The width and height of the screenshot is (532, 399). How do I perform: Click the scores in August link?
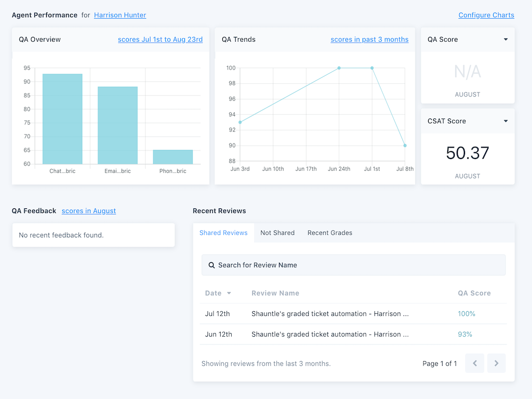click(x=88, y=210)
